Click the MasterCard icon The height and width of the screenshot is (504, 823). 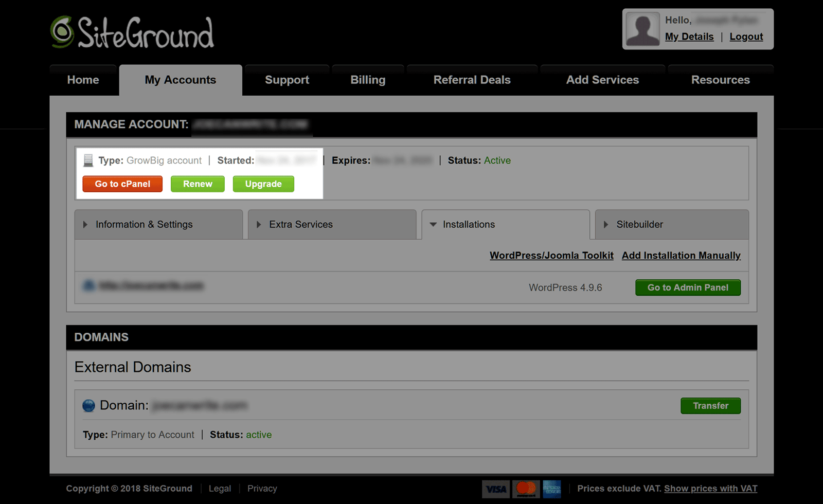coord(526,489)
